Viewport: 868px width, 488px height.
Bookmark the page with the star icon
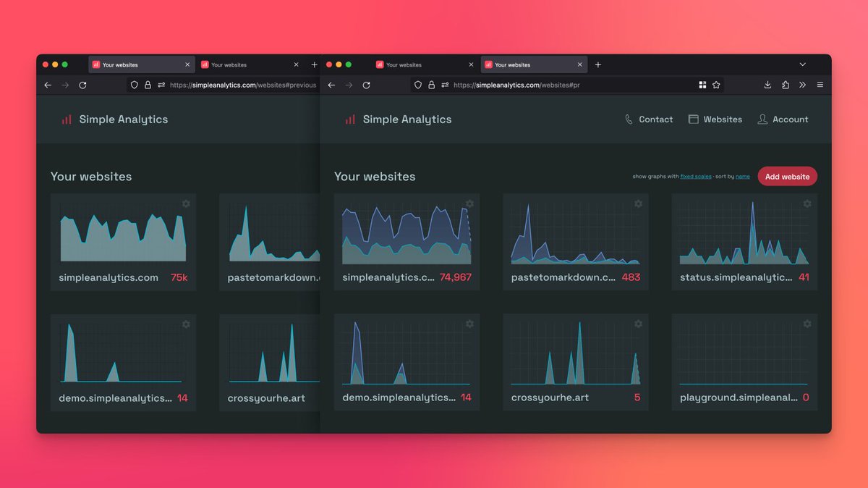coord(716,85)
